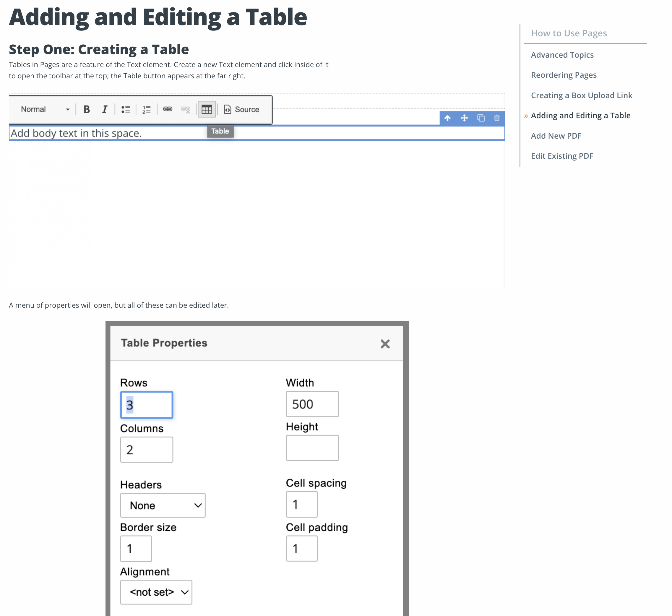Viewport: 672px width, 616px height.
Task: Click the duplicate element icon
Action: pos(481,118)
